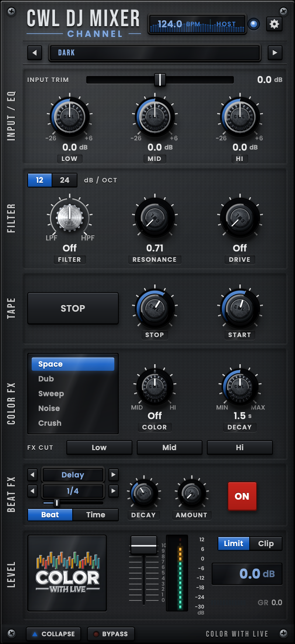Select Clip output mode
This screenshot has height=644, width=295.
(x=266, y=544)
